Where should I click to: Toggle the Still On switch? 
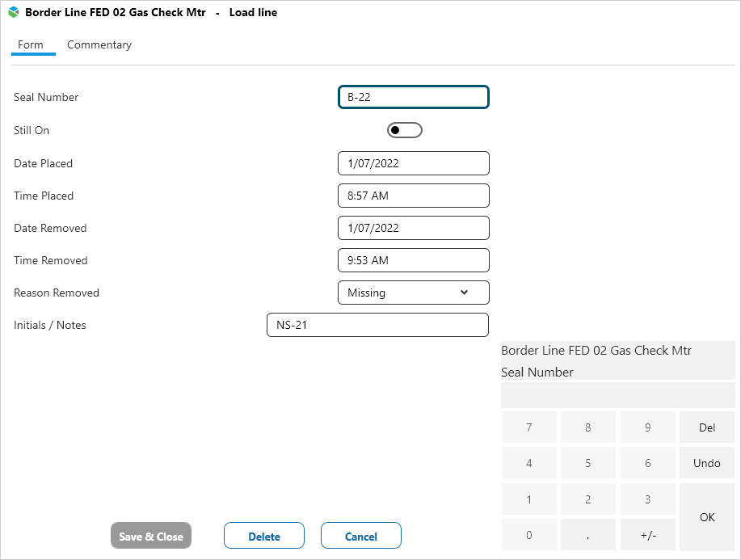pyautogui.click(x=405, y=130)
